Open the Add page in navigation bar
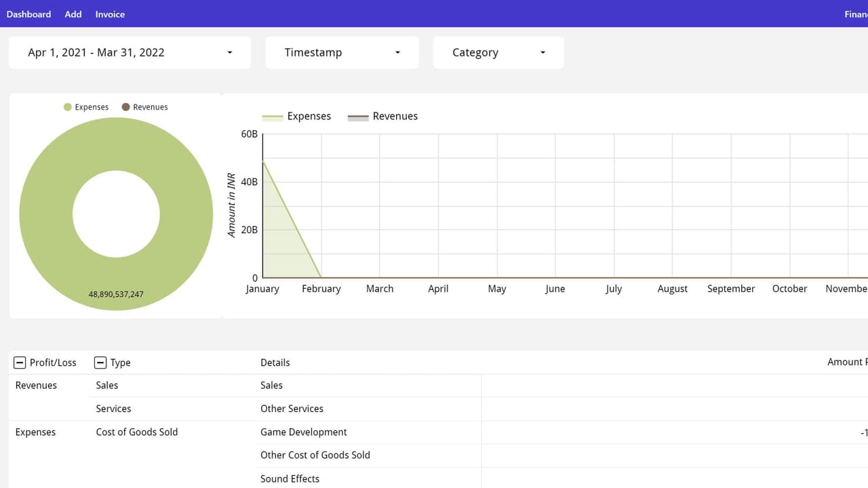868x488 pixels. (73, 14)
